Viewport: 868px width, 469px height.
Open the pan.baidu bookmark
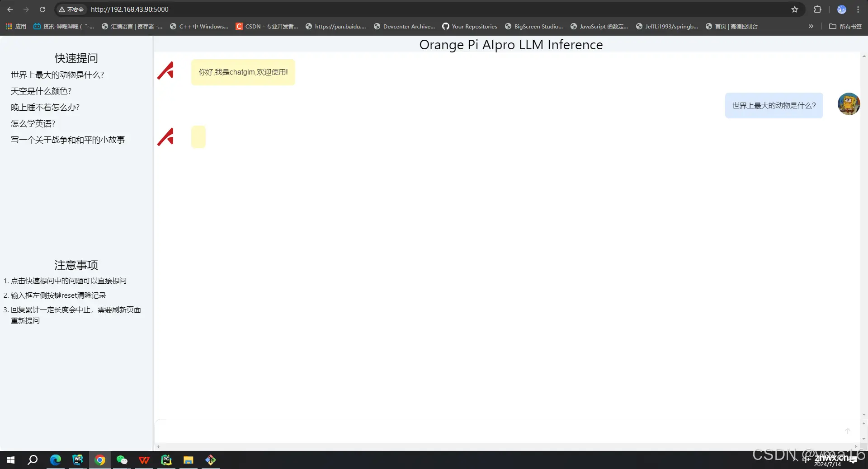pyautogui.click(x=335, y=26)
